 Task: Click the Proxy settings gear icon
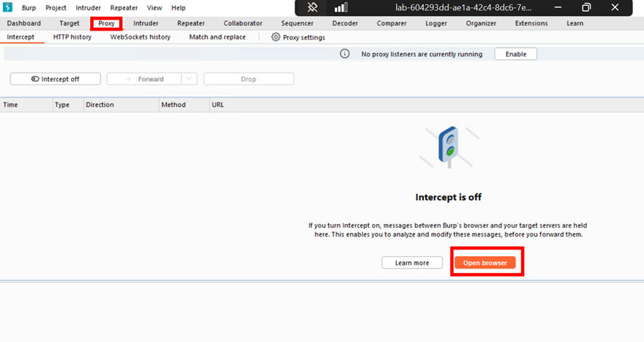tap(275, 37)
